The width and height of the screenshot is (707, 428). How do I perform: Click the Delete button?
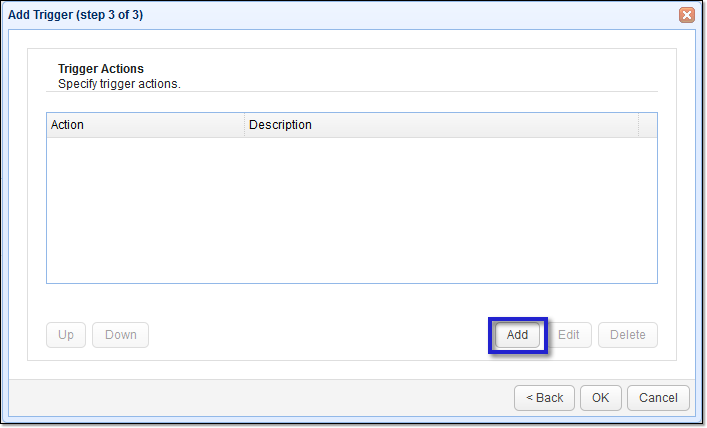(628, 335)
